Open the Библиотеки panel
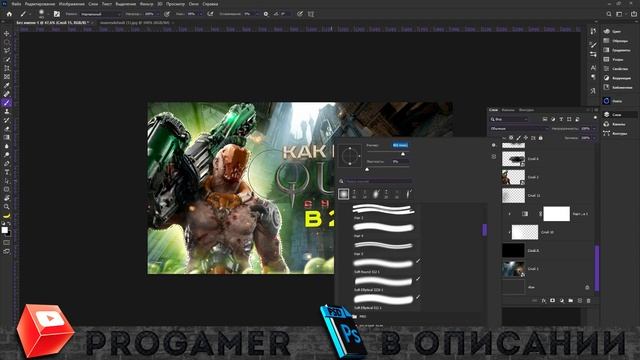This screenshot has height=360, width=640. (x=617, y=87)
